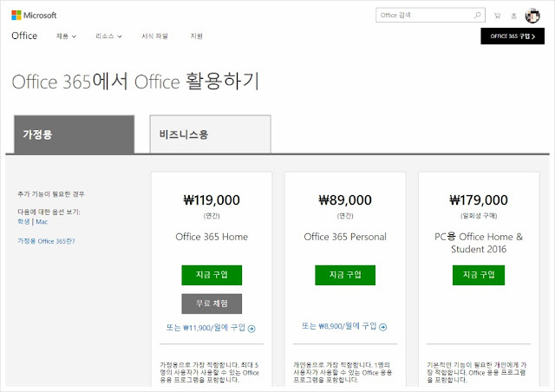Image resolution: width=555 pixels, height=392 pixels.
Task: Click the ₩119,000 price text
Action: point(212,200)
